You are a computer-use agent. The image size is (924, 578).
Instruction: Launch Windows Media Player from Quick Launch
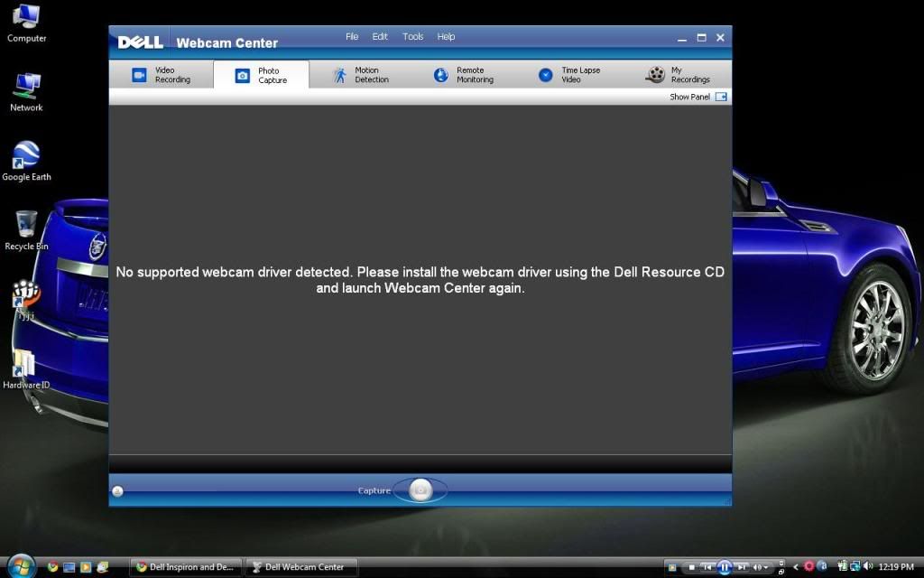click(86, 567)
